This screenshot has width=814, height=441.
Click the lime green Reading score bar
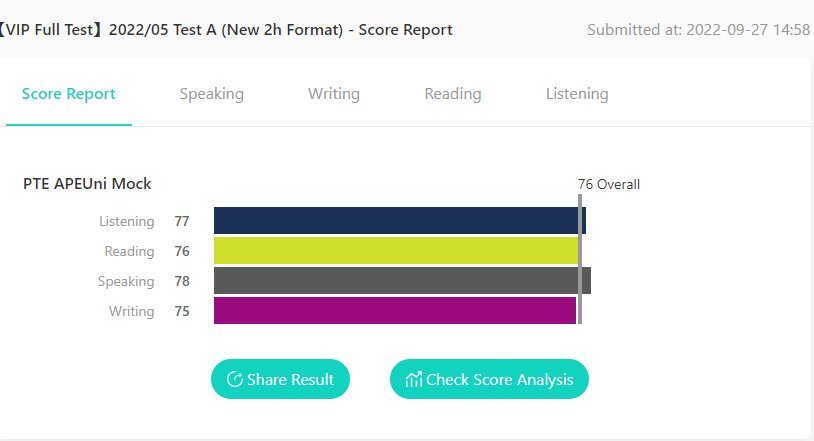[x=396, y=251]
